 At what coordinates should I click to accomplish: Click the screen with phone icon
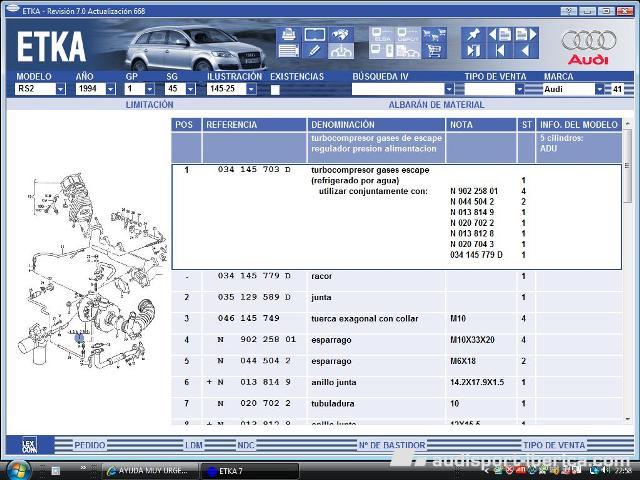[382, 51]
